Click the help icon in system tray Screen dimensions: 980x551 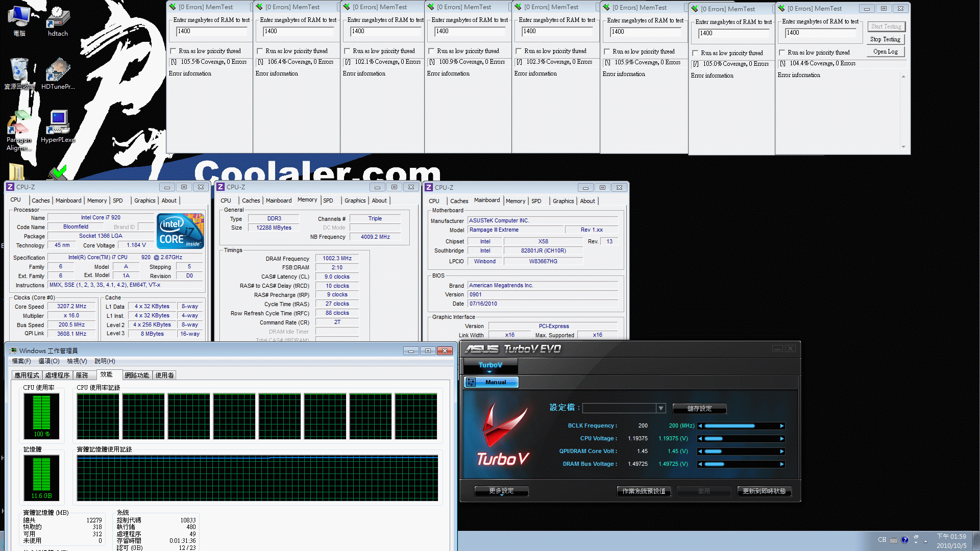(x=905, y=540)
